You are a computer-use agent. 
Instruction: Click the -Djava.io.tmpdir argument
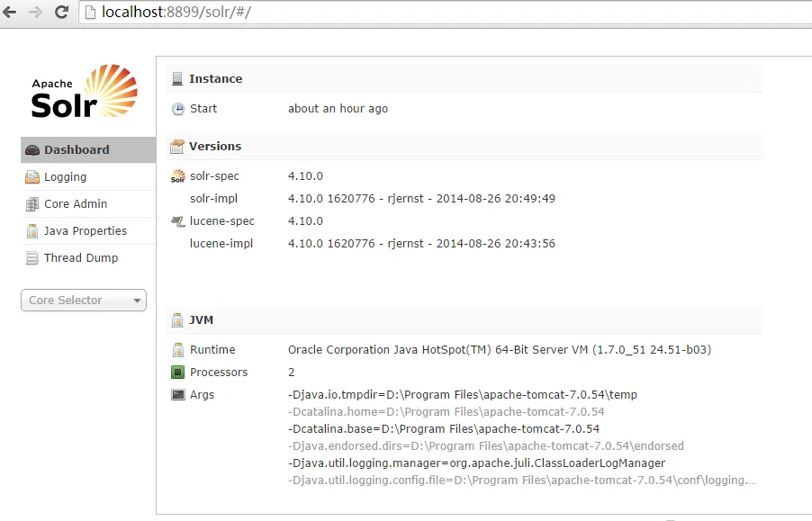point(463,395)
